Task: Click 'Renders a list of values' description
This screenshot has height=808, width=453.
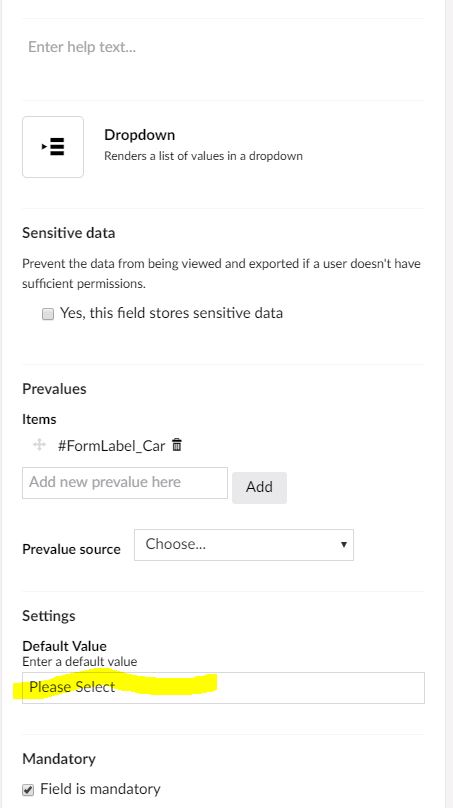Action: pyautogui.click(x=203, y=156)
